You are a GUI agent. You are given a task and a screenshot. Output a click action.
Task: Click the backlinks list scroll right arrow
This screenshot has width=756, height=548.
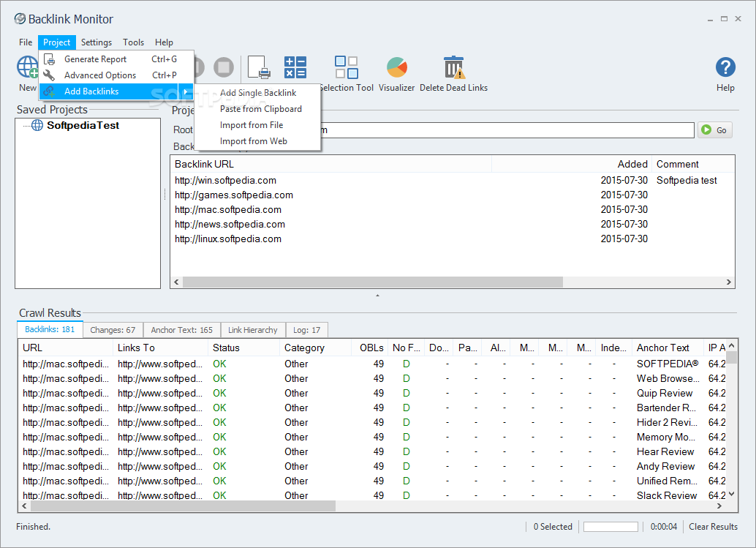pos(728,282)
